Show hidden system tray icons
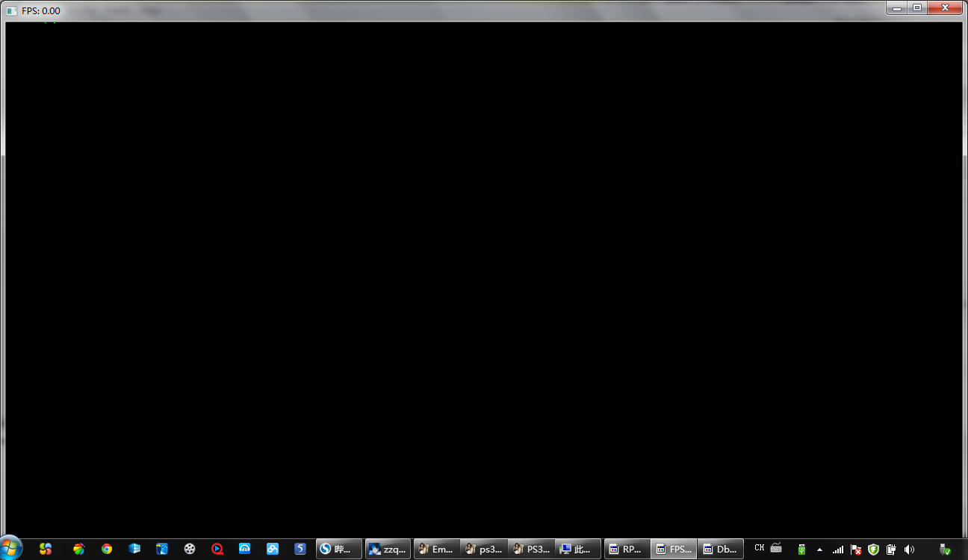Viewport: 968px width, 560px height. tap(819, 550)
